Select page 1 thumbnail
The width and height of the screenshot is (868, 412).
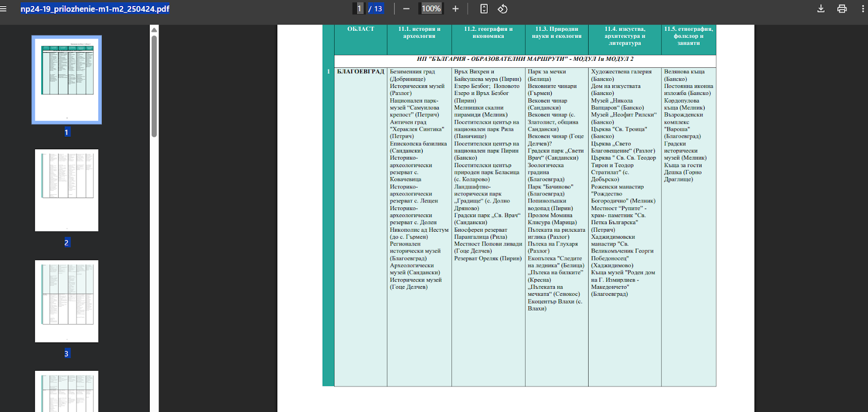pos(67,80)
